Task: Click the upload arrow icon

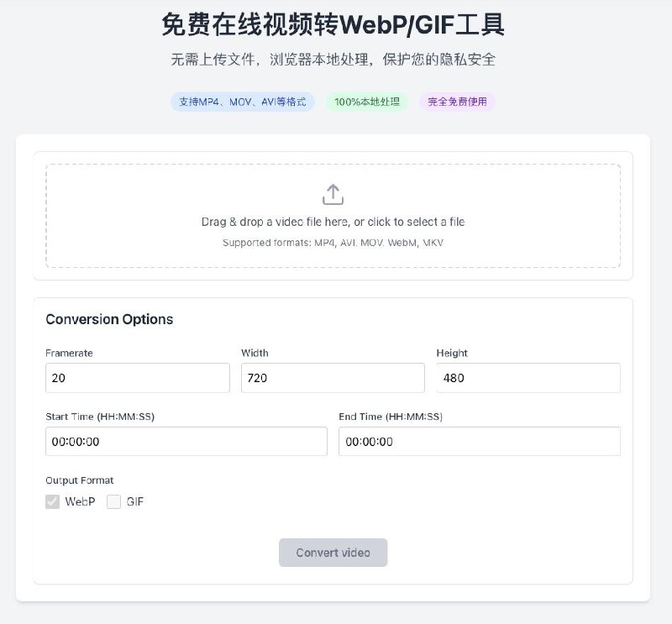Action: pyautogui.click(x=333, y=193)
